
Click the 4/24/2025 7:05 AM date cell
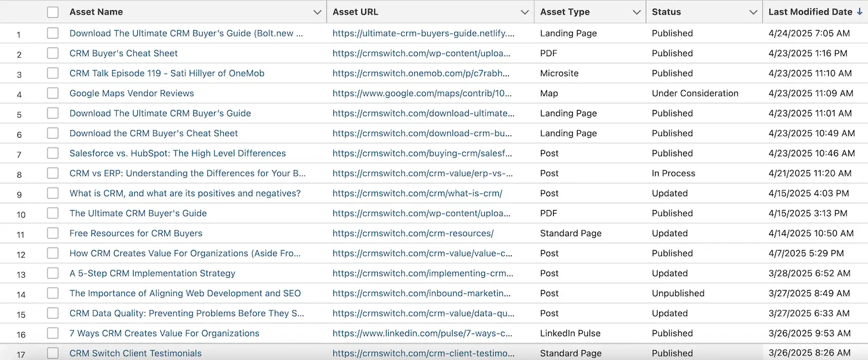[x=809, y=34]
